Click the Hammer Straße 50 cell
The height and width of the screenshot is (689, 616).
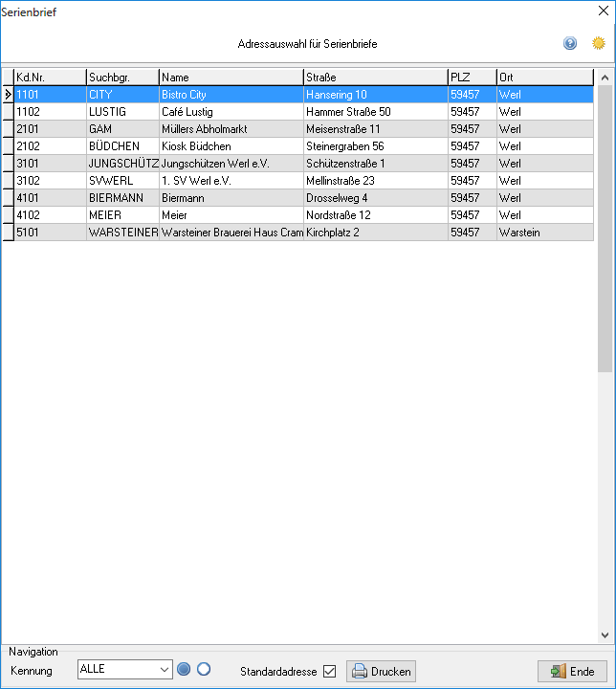coord(376,112)
